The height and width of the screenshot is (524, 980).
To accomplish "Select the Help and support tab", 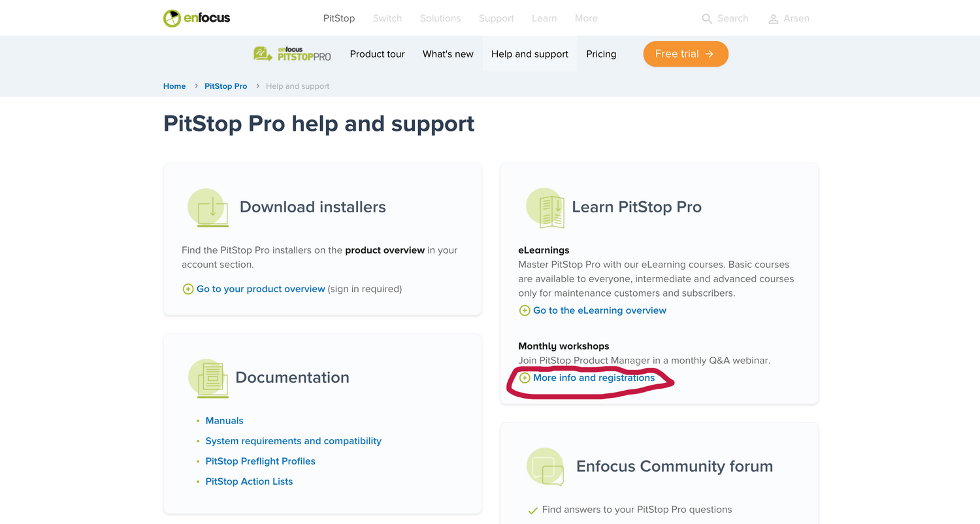I will point(530,54).
